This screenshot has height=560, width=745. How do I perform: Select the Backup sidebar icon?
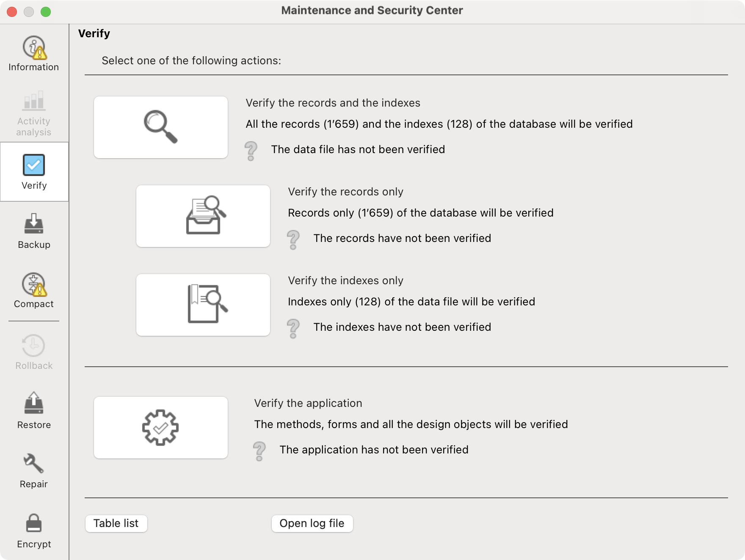(x=34, y=231)
